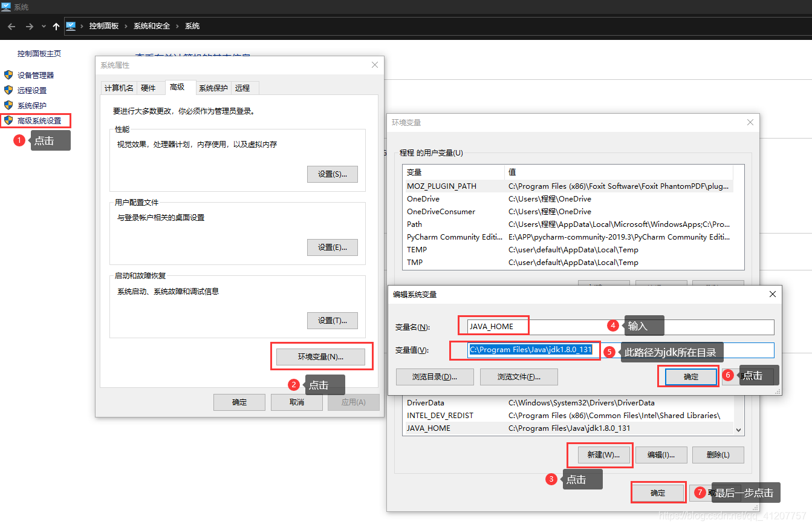Expand chevron after 控制面板 in breadcrumb
The height and width of the screenshot is (527, 812).
[x=126, y=26]
